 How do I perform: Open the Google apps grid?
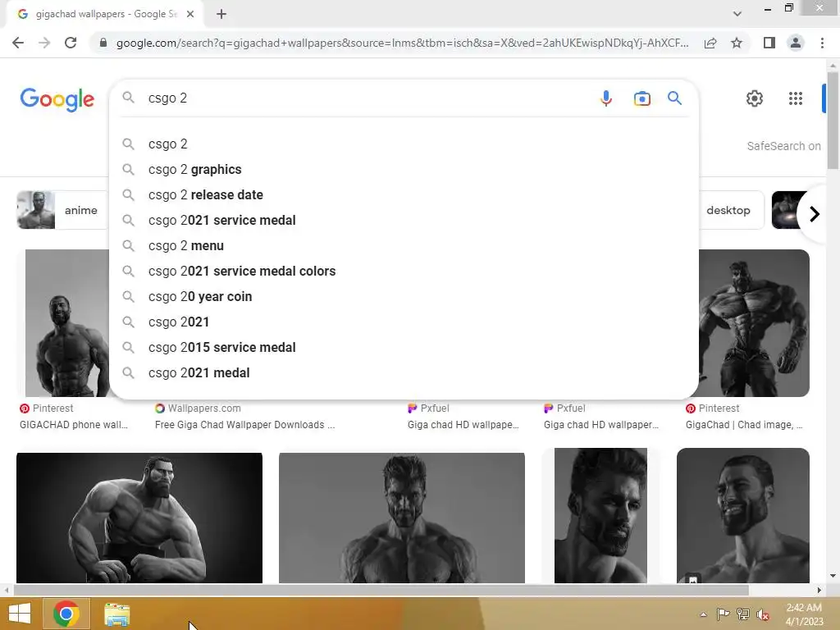796,98
